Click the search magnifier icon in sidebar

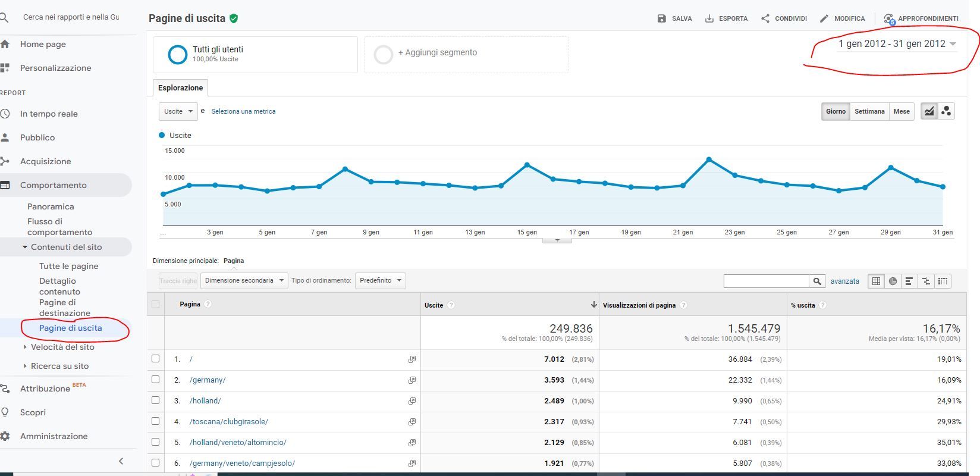pos(4,17)
